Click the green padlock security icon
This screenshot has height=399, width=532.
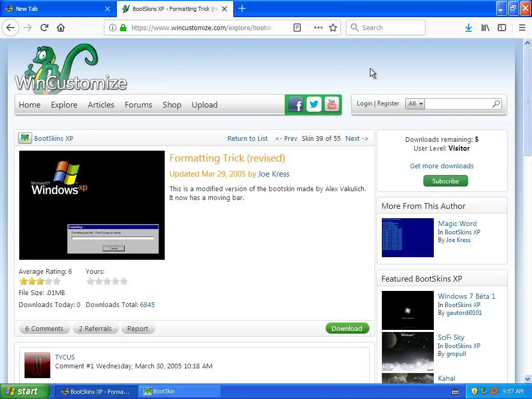tap(123, 28)
